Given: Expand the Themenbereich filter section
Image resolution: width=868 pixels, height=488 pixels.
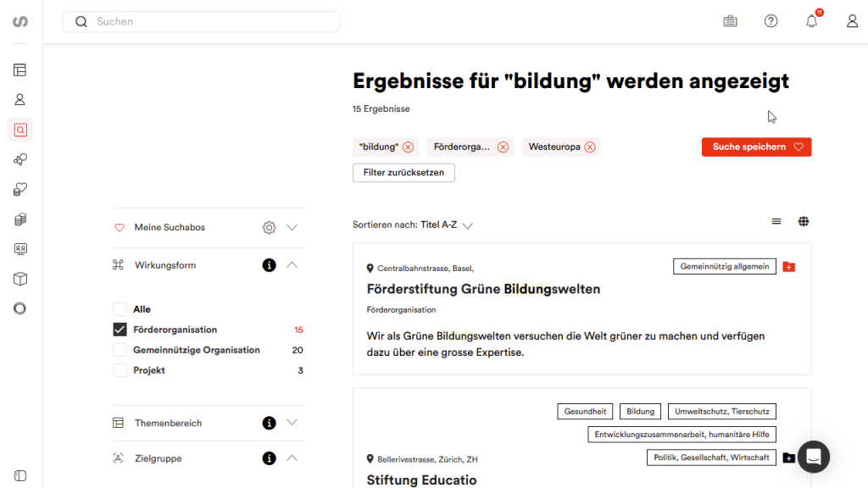Looking at the screenshot, I should [292, 423].
